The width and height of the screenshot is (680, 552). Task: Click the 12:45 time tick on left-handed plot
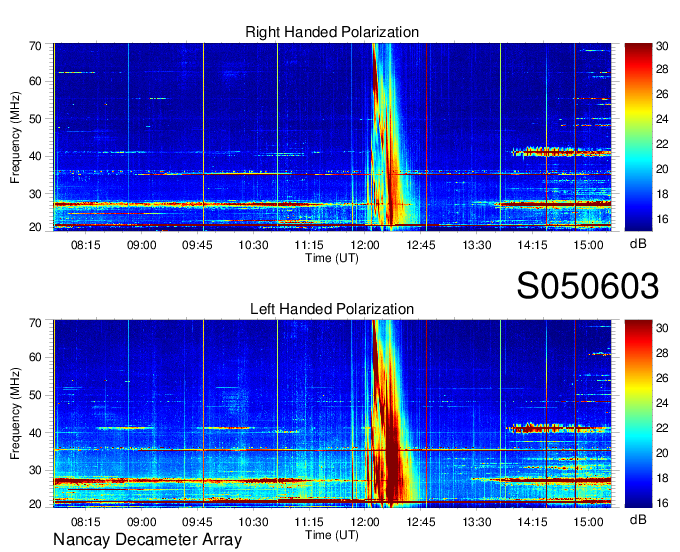pyautogui.click(x=421, y=522)
